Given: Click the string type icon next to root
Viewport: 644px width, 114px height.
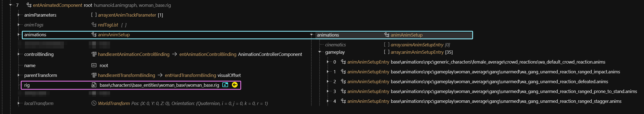Looking at the screenshot, I should point(94,65).
